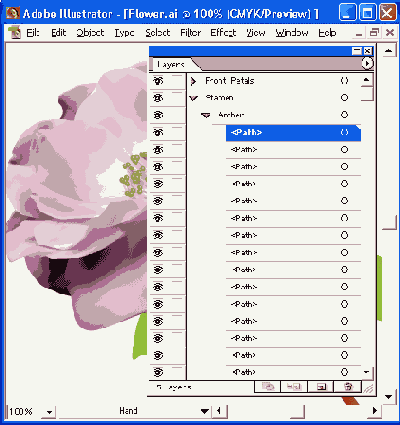Click the Delete Selection trash icon
The height and width of the screenshot is (425, 400).
click(348, 387)
